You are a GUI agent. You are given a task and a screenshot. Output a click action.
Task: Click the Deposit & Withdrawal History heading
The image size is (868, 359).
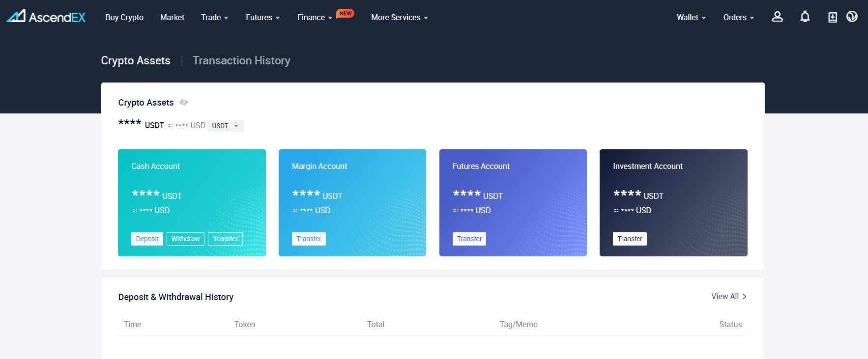pos(176,297)
